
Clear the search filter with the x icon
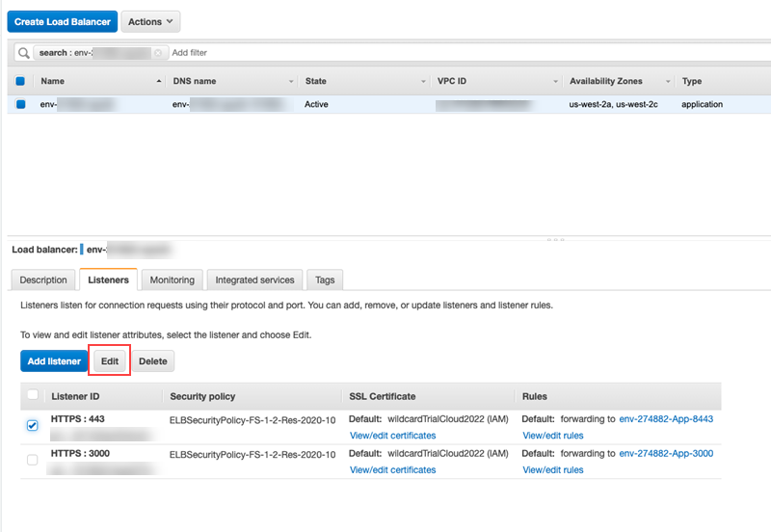point(158,53)
